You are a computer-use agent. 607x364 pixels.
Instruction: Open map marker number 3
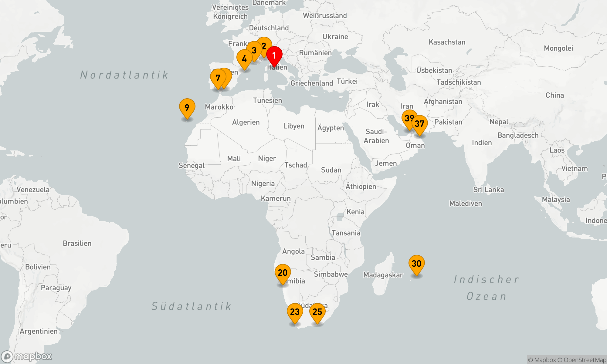tap(254, 50)
